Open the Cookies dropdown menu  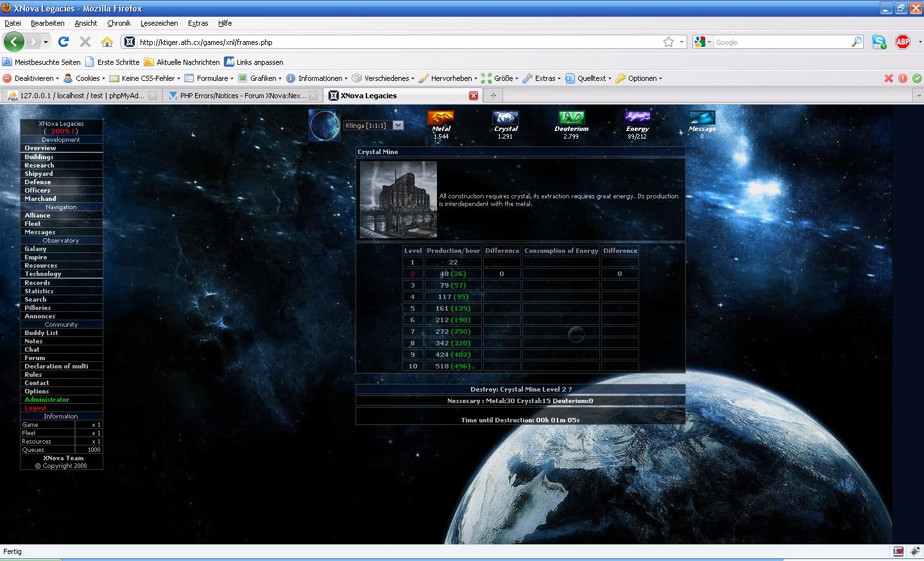[x=85, y=78]
